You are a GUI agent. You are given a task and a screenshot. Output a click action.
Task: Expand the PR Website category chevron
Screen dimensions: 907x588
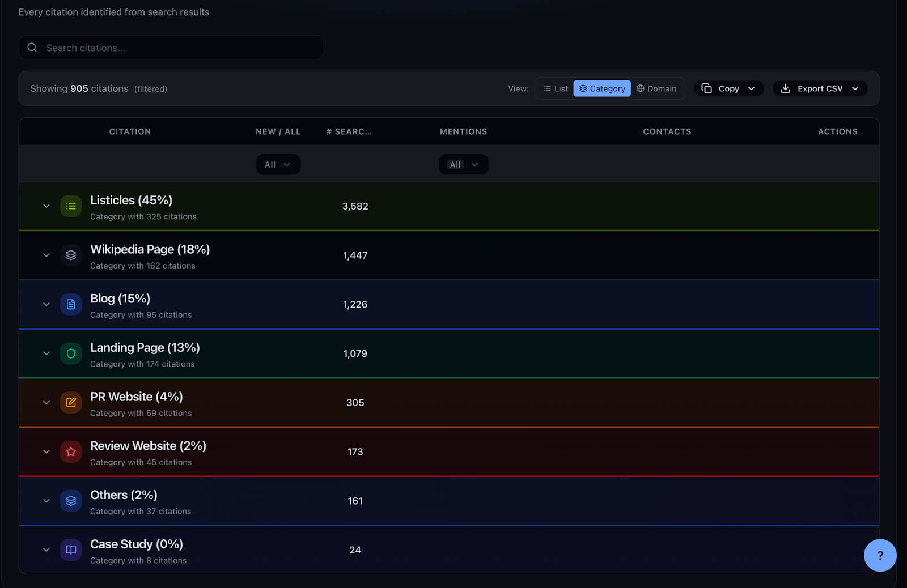point(46,403)
